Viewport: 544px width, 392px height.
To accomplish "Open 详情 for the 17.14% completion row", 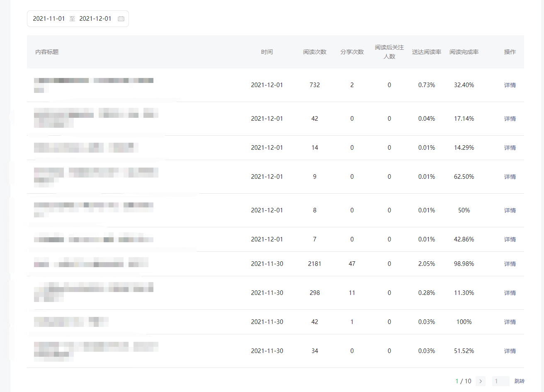I will click(510, 119).
